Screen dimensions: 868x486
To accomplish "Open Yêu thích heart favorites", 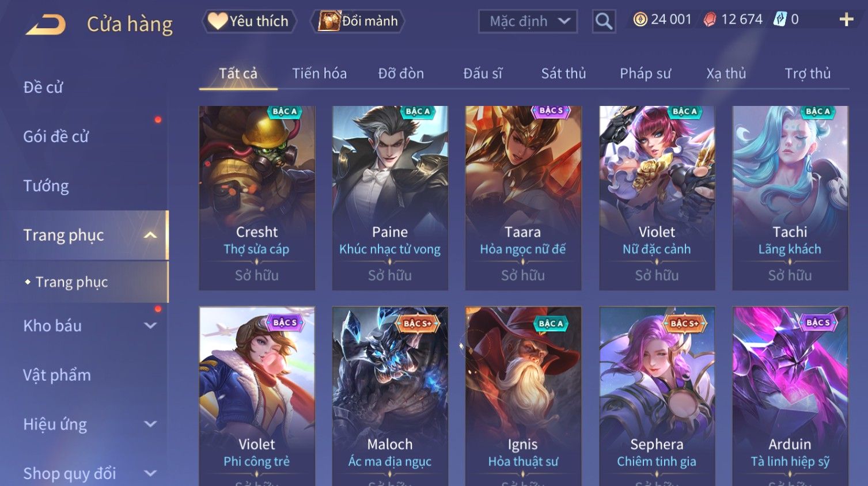I will [x=249, y=21].
